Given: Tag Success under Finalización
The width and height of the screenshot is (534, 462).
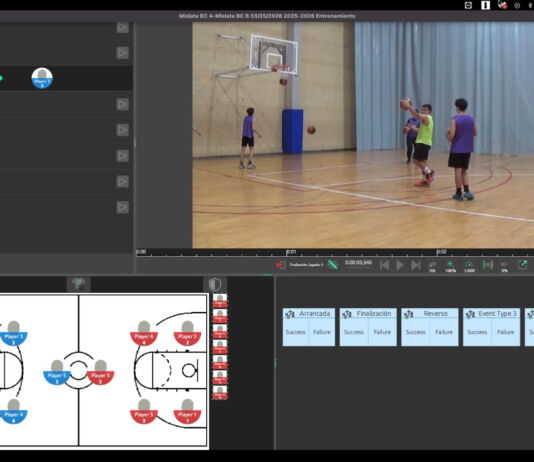Looking at the screenshot, I should click(354, 332).
